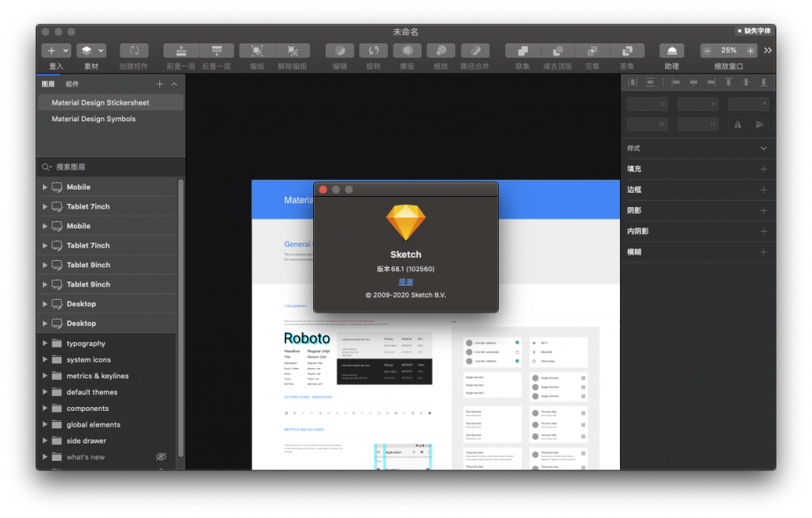812x518 pixels.
Task: Open the 感谢 acknowledgements link
Action: coord(405,282)
